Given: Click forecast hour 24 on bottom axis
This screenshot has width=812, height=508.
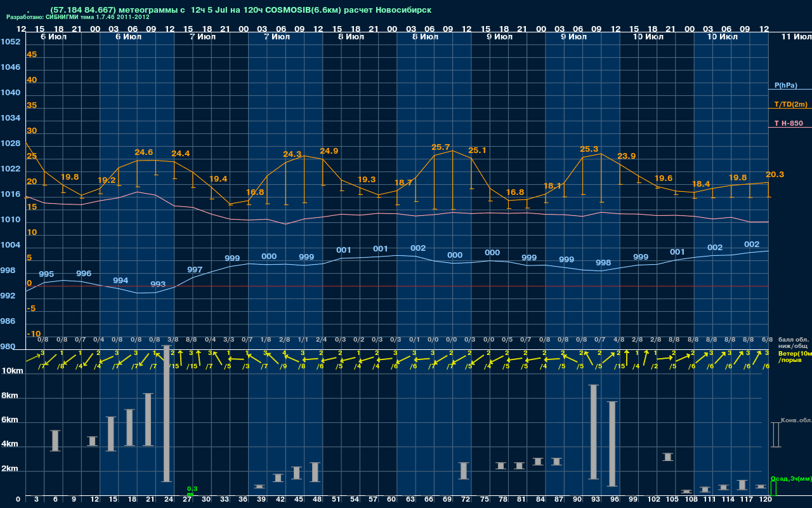Looking at the screenshot, I should 169,500.
